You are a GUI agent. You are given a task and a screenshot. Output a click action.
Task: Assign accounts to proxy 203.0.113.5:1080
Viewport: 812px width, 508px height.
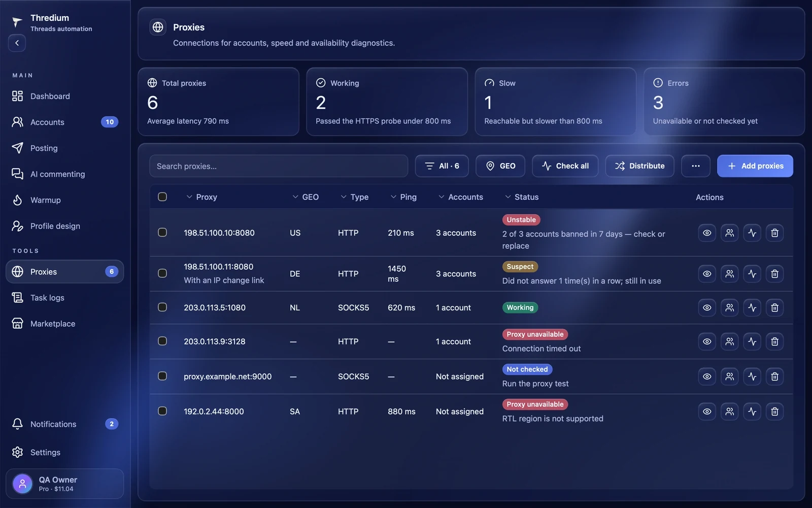[729, 307]
